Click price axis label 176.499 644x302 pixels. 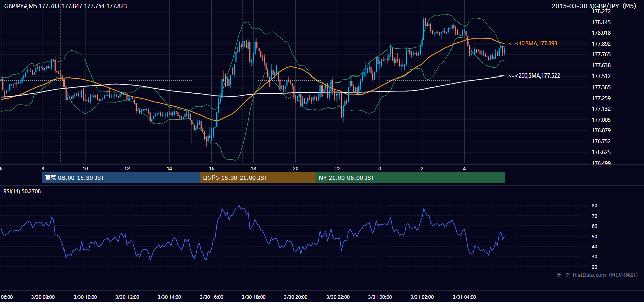[602, 163]
